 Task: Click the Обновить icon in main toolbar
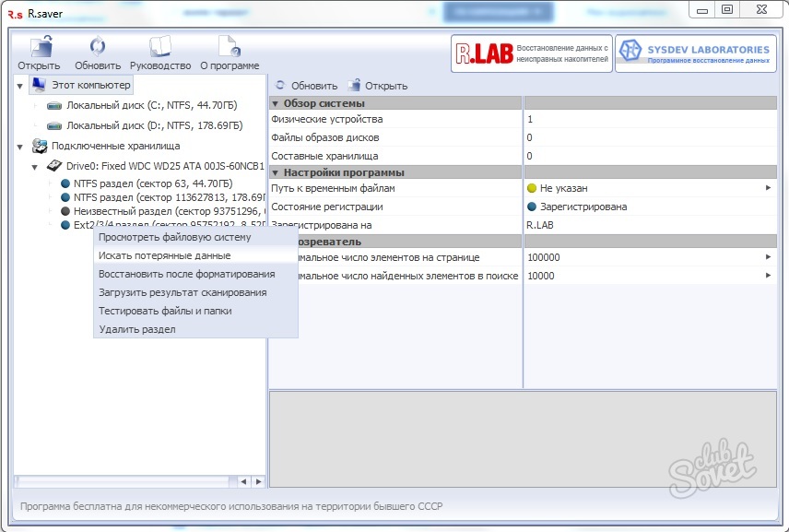98,53
